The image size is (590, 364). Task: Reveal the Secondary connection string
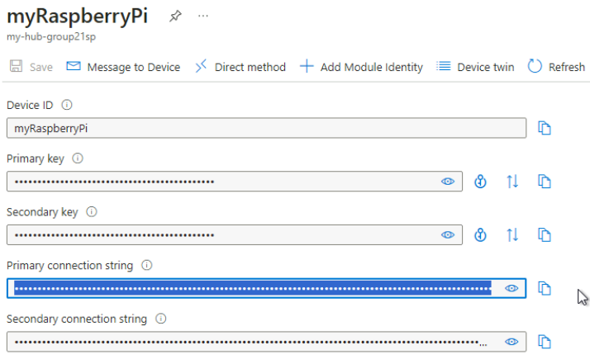point(511,342)
